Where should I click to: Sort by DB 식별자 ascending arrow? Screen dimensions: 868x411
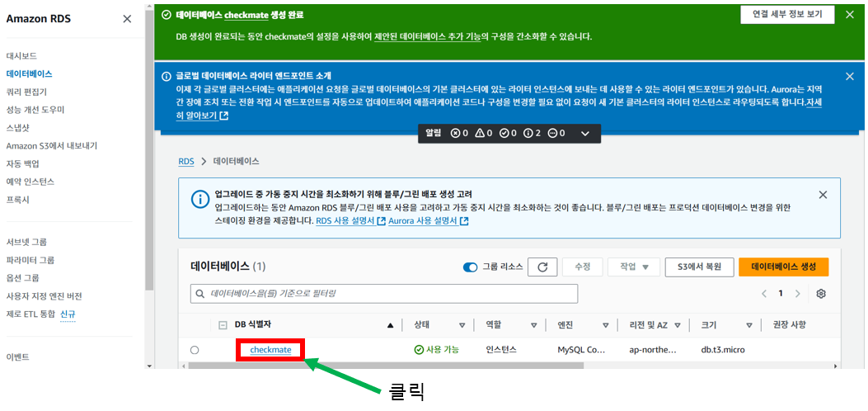pyautogui.click(x=392, y=325)
